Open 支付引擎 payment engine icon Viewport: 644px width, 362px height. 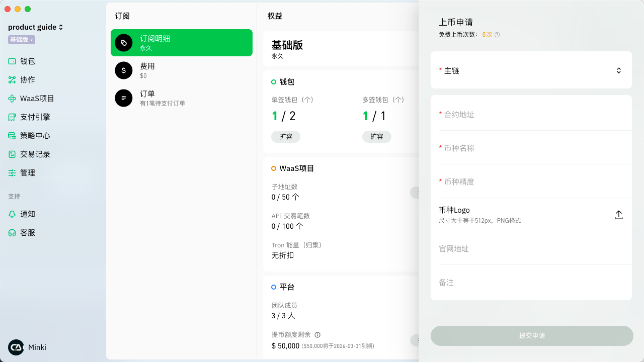[12, 117]
